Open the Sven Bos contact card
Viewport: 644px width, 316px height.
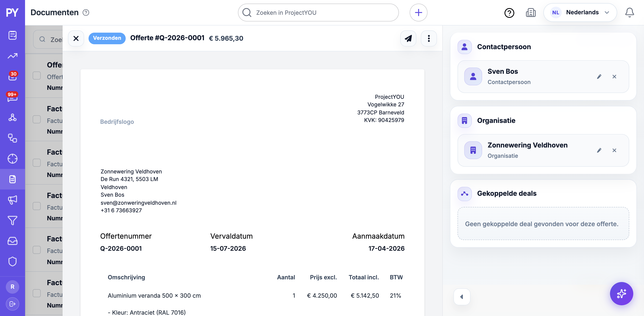tap(543, 76)
